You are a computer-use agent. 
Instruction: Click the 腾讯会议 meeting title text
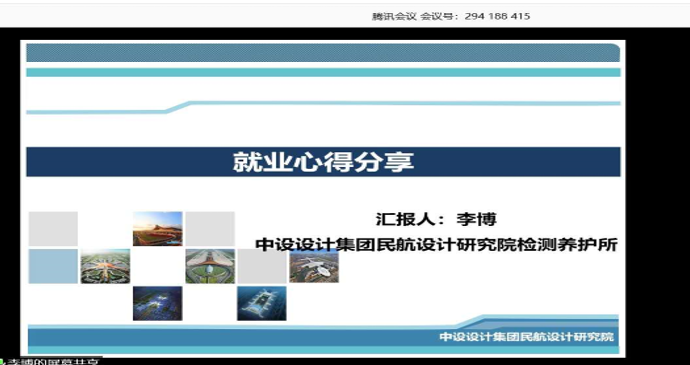point(394,16)
